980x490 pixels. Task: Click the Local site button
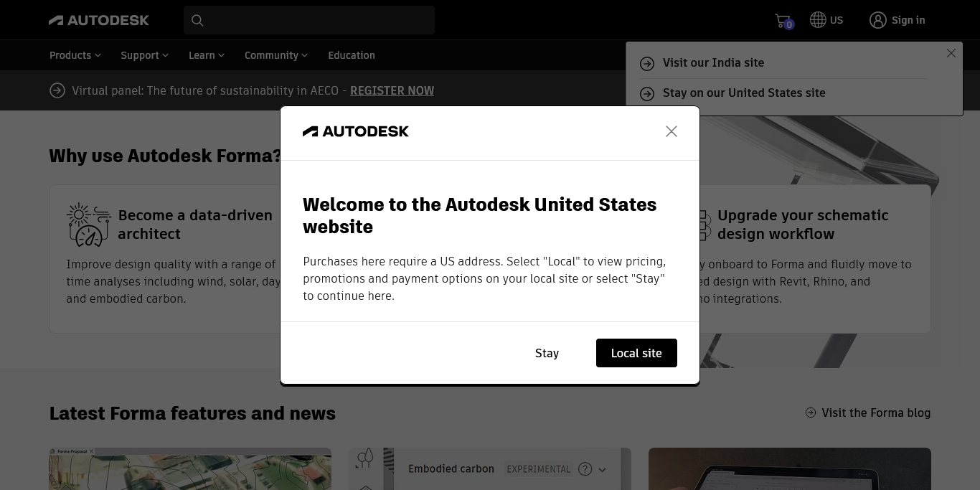(636, 353)
